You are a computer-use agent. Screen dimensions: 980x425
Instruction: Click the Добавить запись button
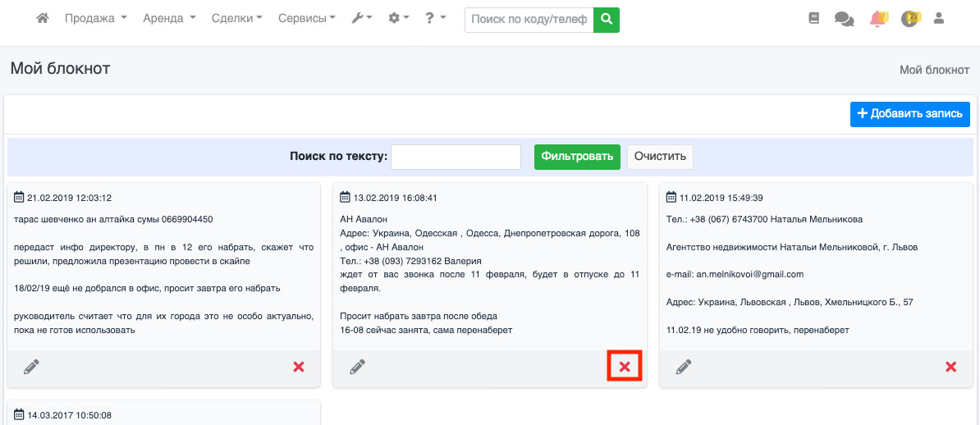click(x=909, y=114)
